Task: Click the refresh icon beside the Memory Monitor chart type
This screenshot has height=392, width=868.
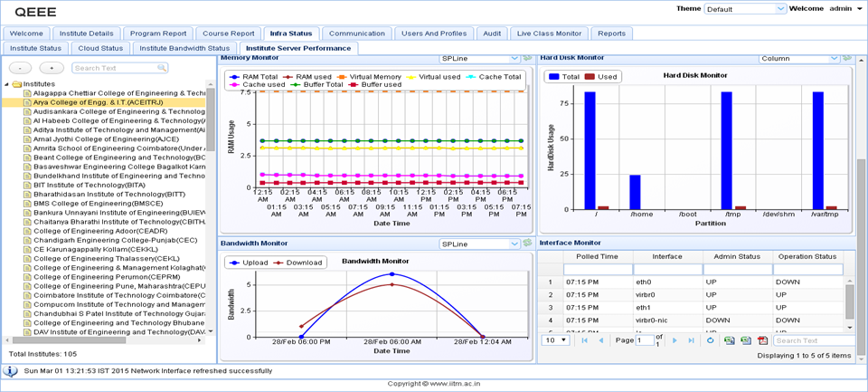Action: 527,58
